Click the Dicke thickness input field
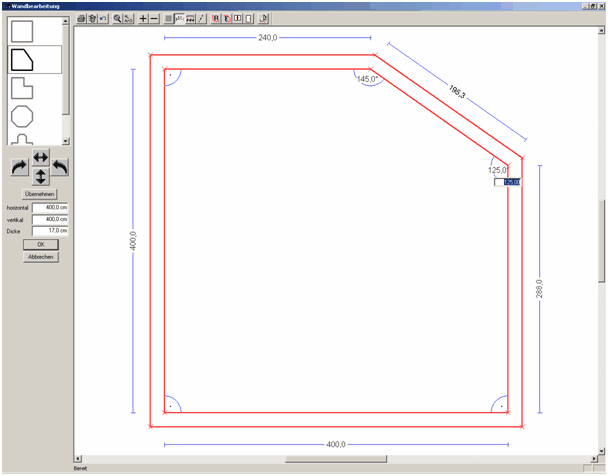Image resolution: width=608 pixels, height=476 pixels. click(x=50, y=231)
